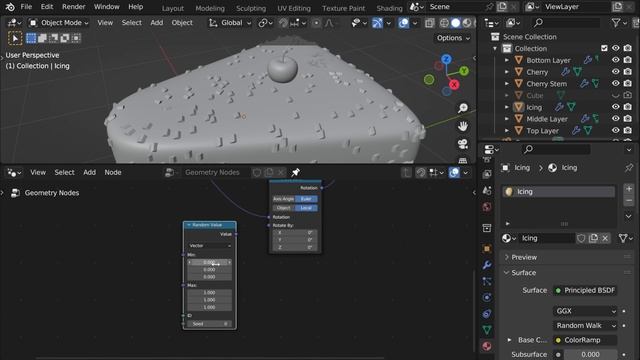Select wireframe viewport shading mode
Viewport: 640px width, 360px height.
pos(444,23)
